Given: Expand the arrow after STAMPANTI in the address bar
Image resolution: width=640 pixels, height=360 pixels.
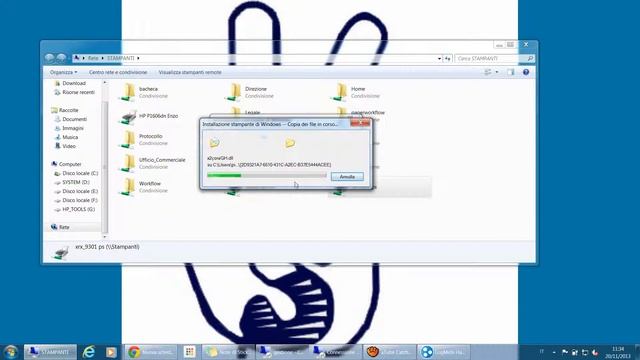Looking at the screenshot, I should pyautogui.click(x=138, y=58).
